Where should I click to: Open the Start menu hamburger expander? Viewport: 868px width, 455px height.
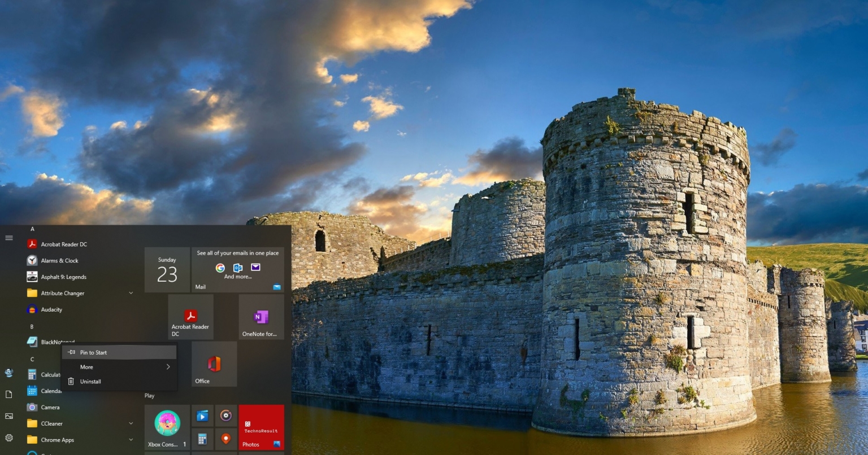[x=8, y=238]
